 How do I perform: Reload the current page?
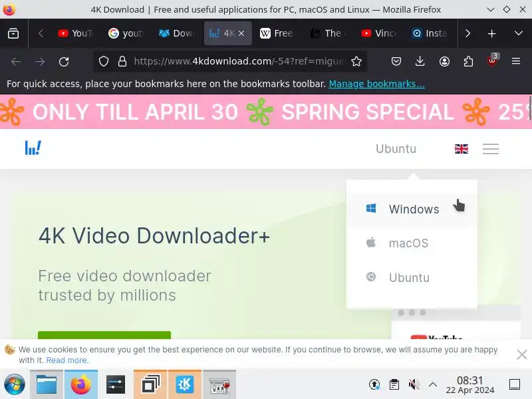(x=64, y=61)
